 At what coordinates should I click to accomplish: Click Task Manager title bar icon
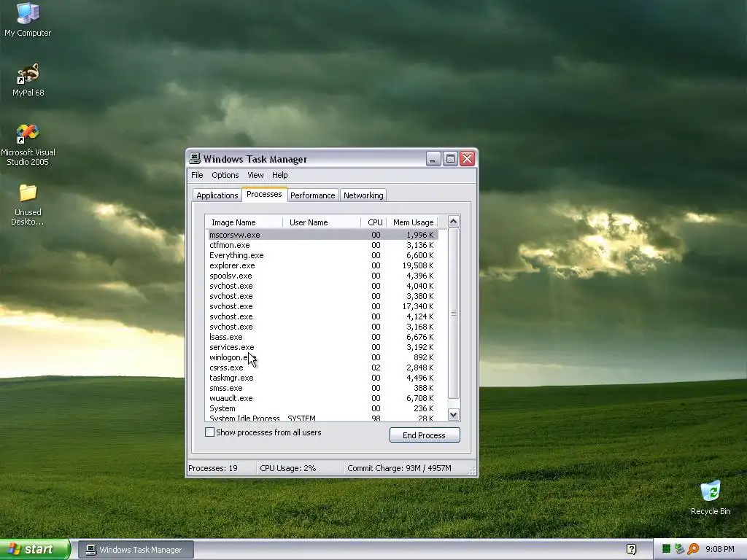pos(194,158)
